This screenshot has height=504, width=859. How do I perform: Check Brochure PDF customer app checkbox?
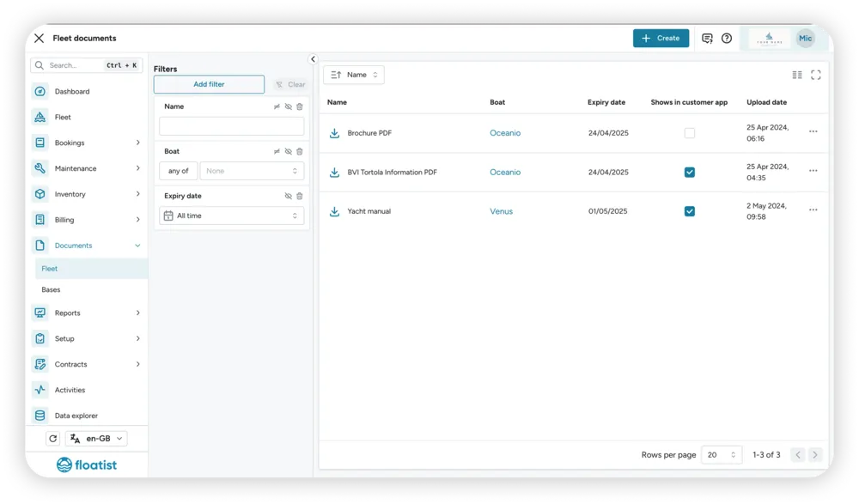[x=690, y=133]
